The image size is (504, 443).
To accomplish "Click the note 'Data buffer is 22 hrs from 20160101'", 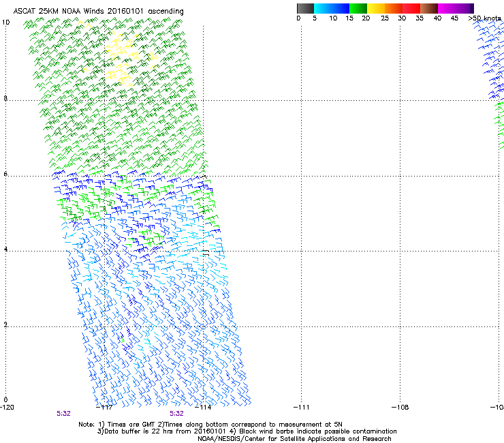I will point(161,431).
